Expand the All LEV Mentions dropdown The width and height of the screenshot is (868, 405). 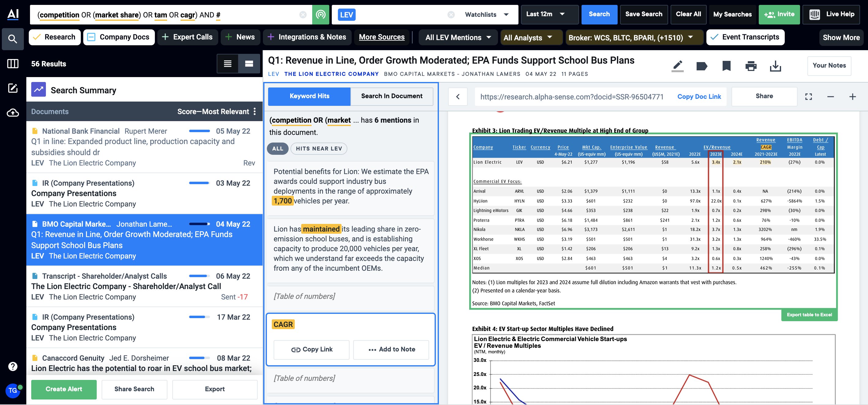pyautogui.click(x=458, y=37)
